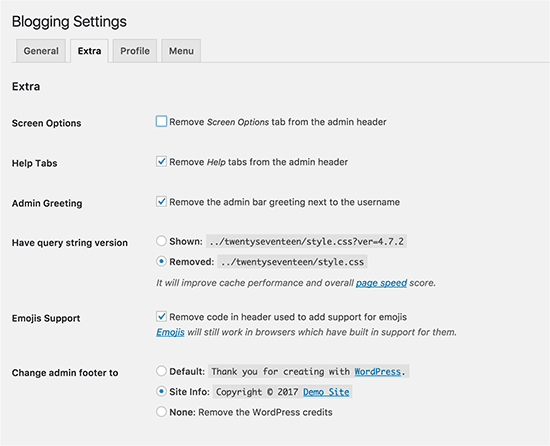
Task: Click the Screen Options row label
Action: tap(46, 123)
